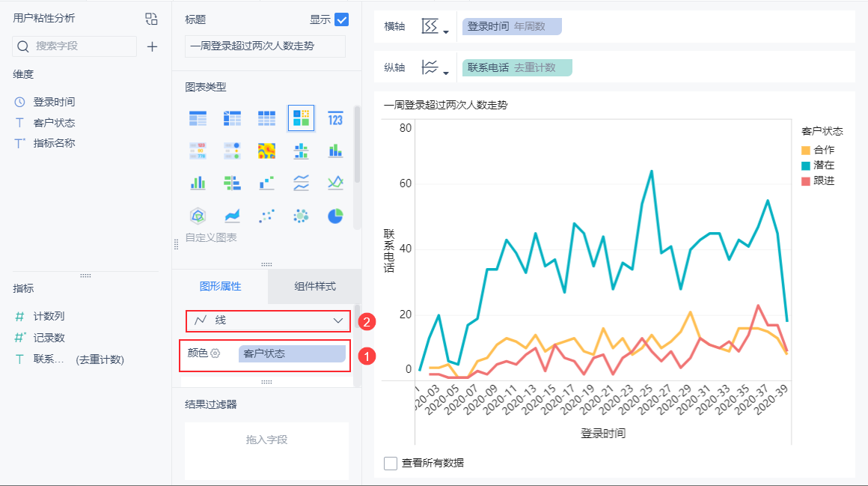
Task: Select the scatter plot chart icon
Action: tap(266, 216)
